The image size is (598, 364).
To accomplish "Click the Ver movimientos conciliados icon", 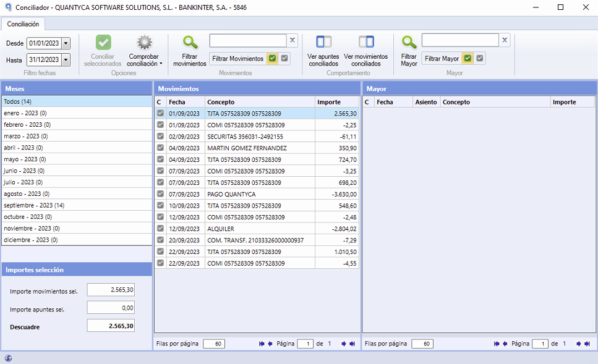I will [366, 41].
